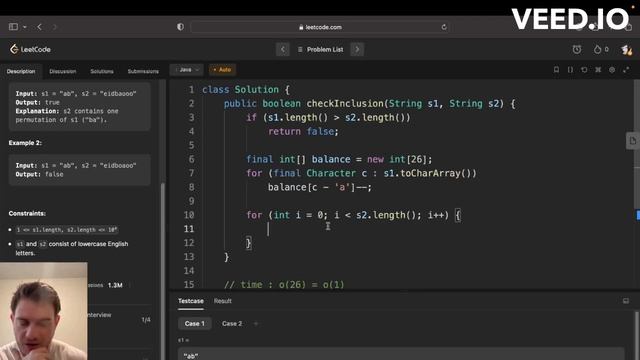Reset code to default icon
The width and height of the screenshot is (640, 360).
pos(584,70)
